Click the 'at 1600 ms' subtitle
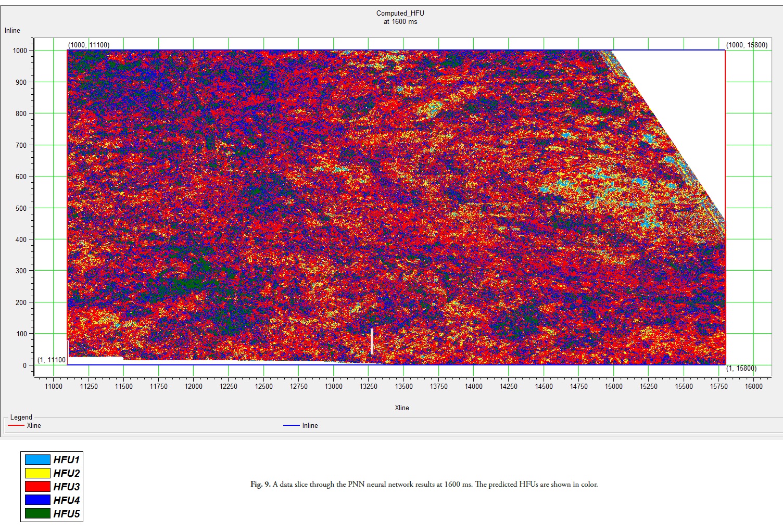The height and width of the screenshot is (532, 783). (x=400, y=22)
